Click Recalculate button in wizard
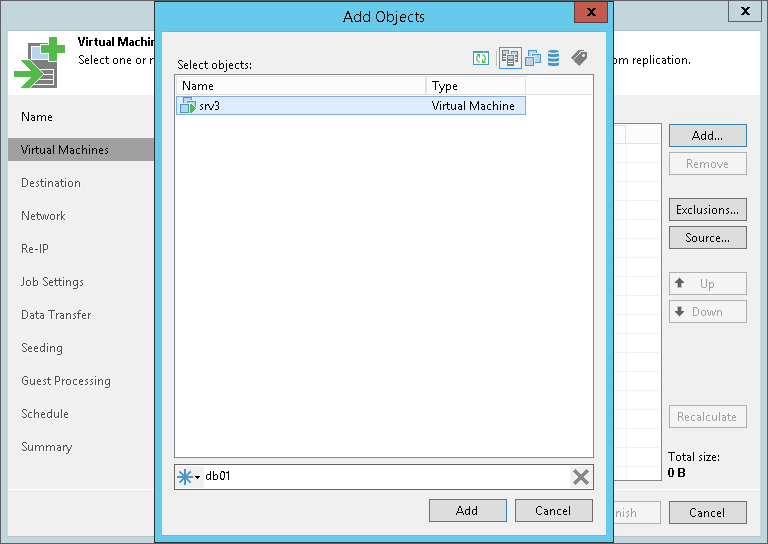Image resolution: width=768 pixels, height=544 pixels. (x=708, y=417)
